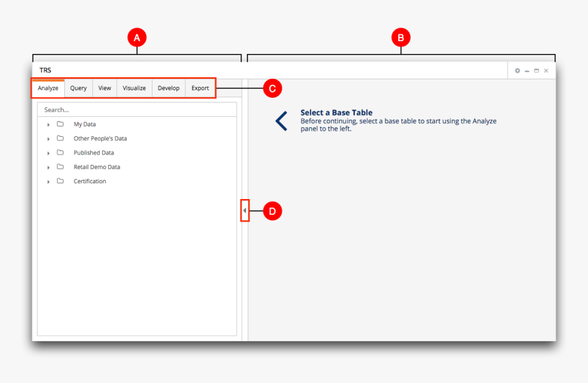Expand the Retail Demo Data node
This screenshot has width=588, height=383.
(x=49, y=168)
